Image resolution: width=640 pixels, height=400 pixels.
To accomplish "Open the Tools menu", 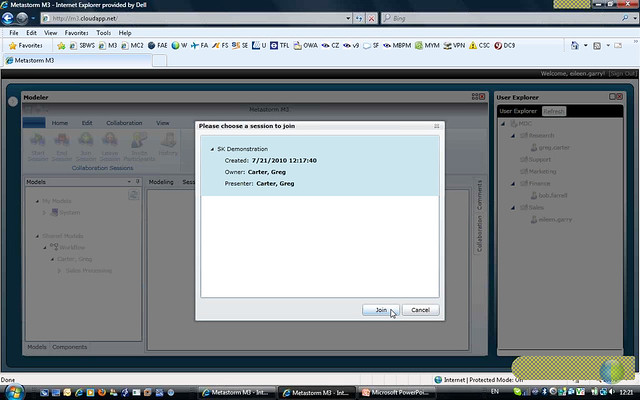I will point(103,33).
